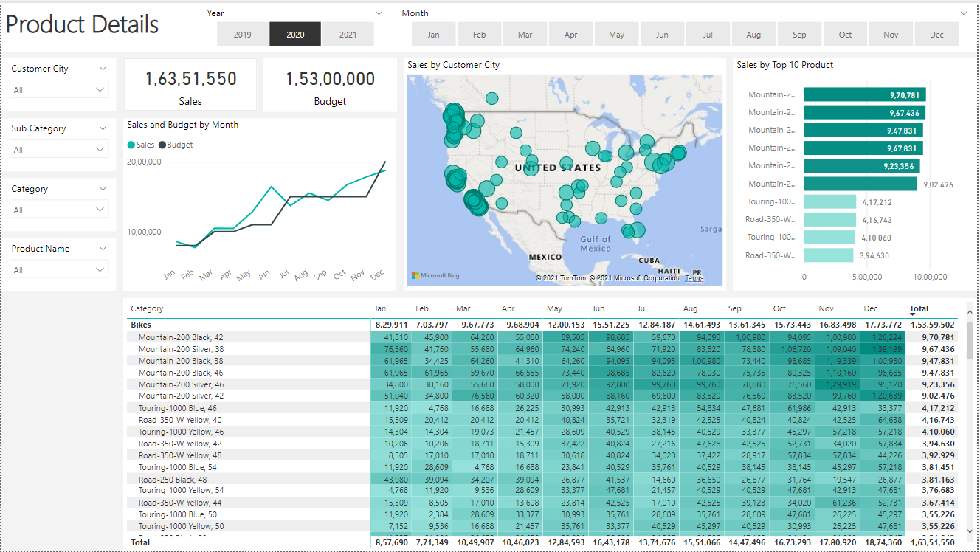Screen dimensions: 980x552
Task: Click the December point on the Budget line
Action: tap(384, 162)
